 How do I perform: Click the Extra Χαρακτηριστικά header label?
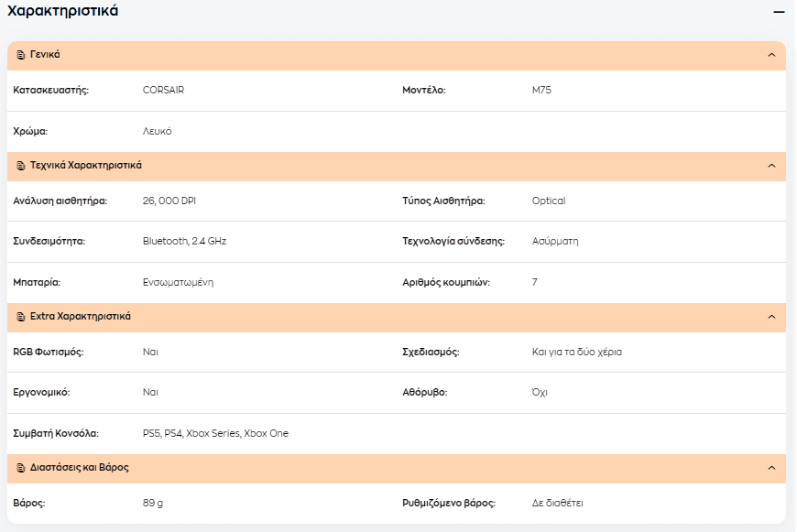tap(81, 316)
